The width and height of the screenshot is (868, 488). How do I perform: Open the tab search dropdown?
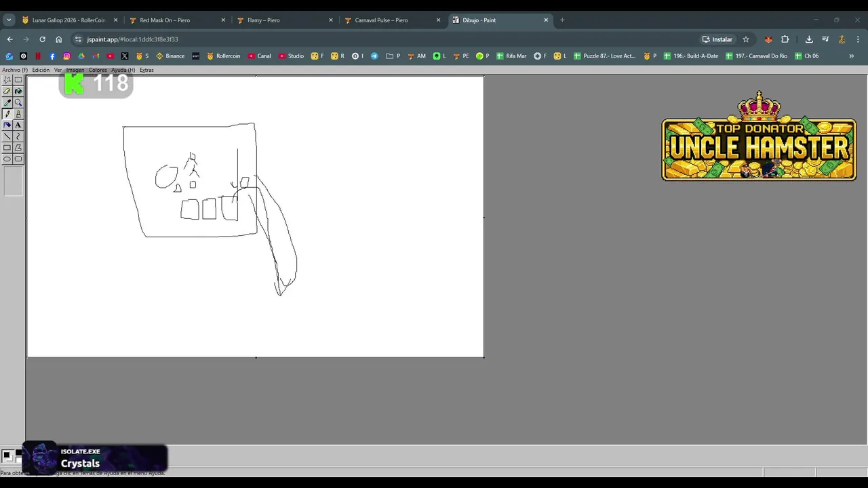9,20
